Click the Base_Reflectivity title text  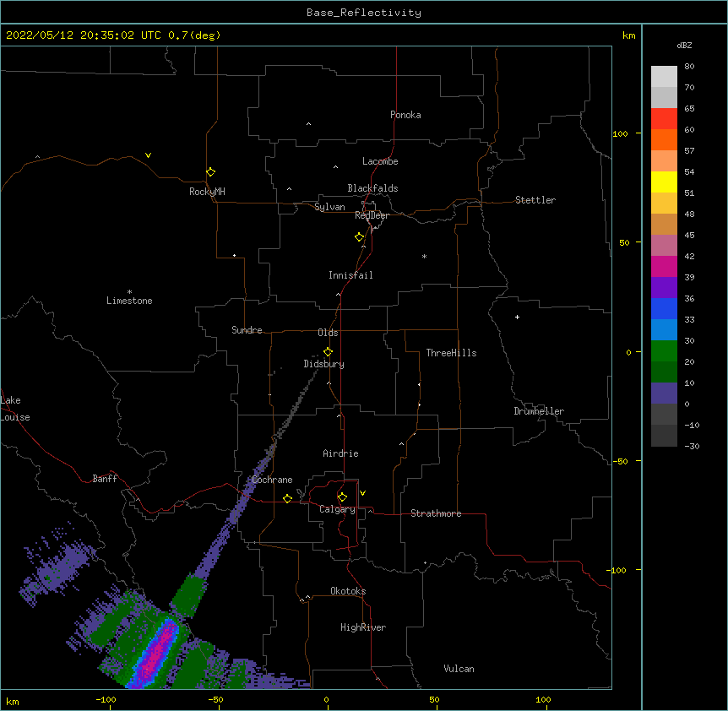(x=364, y=13)
